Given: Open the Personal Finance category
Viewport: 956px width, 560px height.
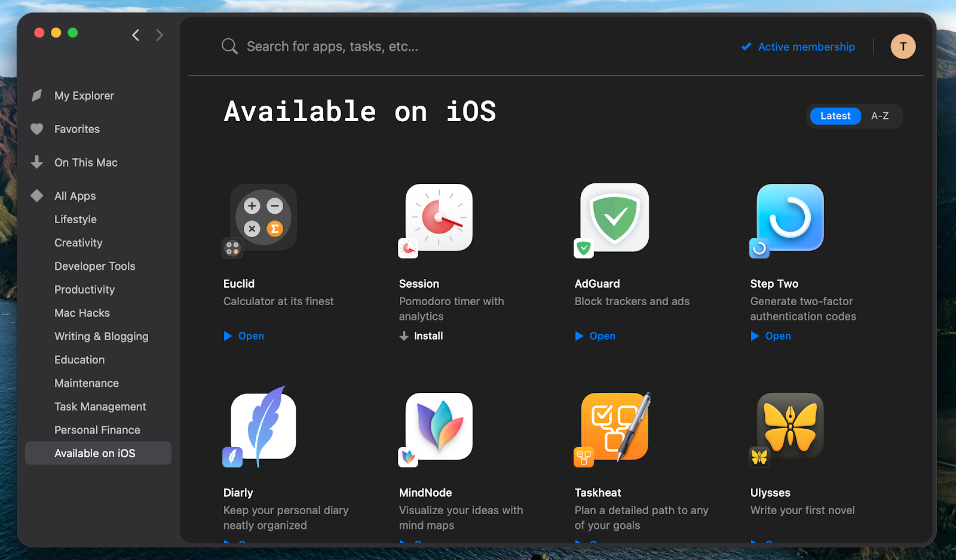Looking at the screenshot, I should point(97,430).
